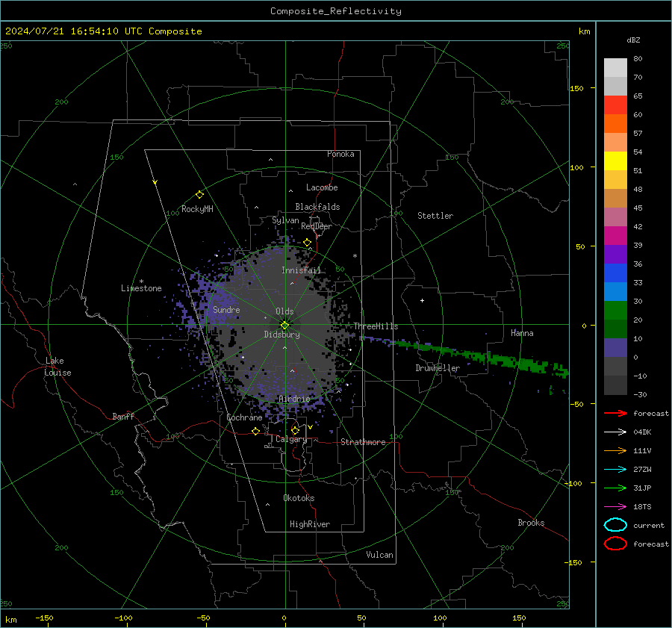This screenshot has width=672, height=628.
Task: Click the yellow diamond marker above Calgary
Action: [295, 430]
